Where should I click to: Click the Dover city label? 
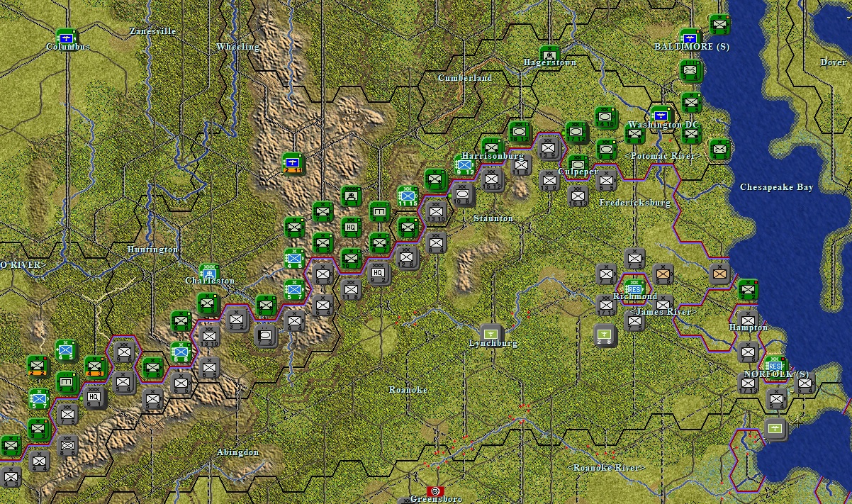[834, 62]
